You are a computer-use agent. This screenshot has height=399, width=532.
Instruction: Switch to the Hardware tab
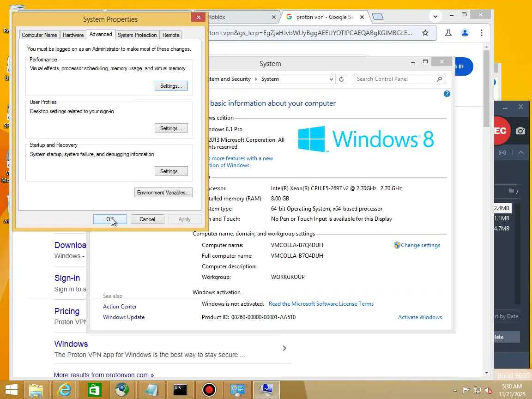click(73, 35)
